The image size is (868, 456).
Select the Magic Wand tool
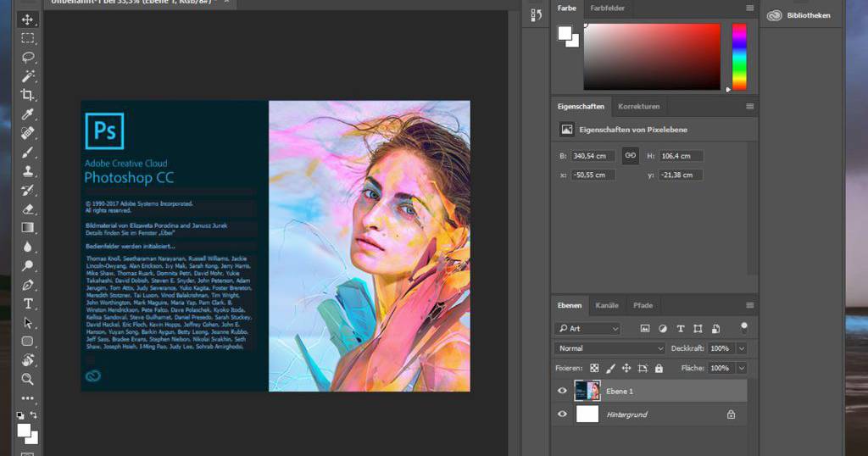point(27,75)
